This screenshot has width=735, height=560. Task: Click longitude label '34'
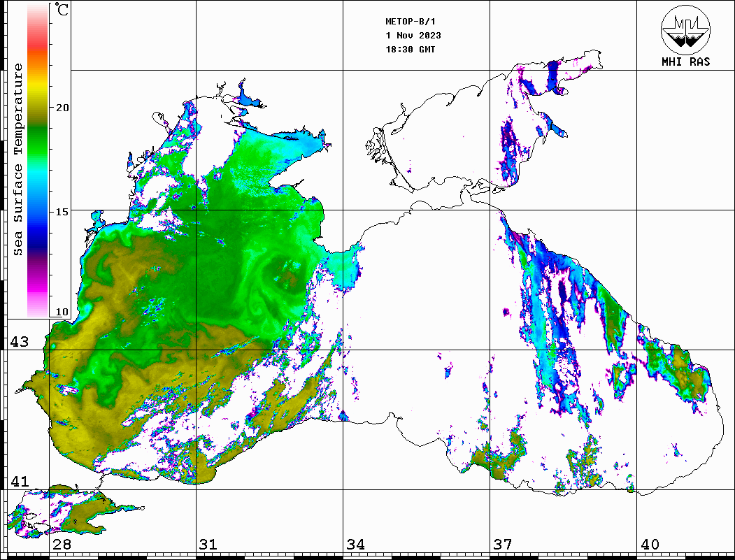click(355, 544)
